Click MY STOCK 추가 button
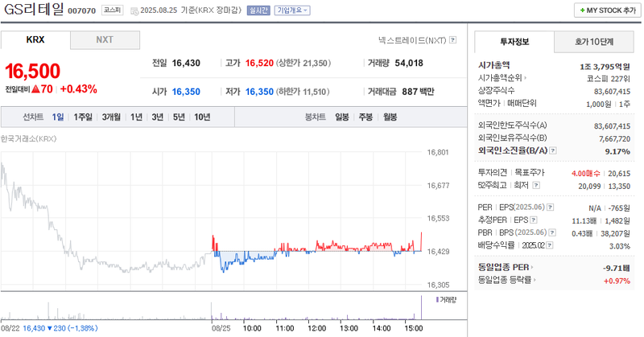The image size is (644, 337). [608, 10]
